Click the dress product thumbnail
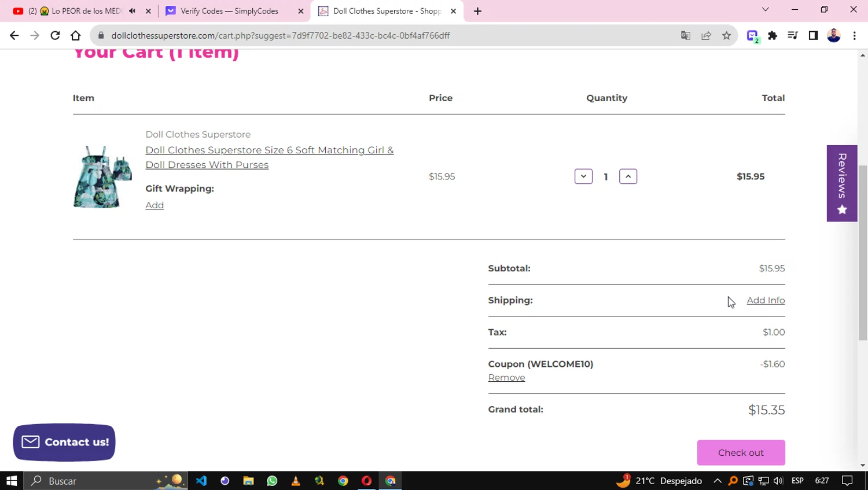Screen dimensions: 868x490 tap(102, 176)
